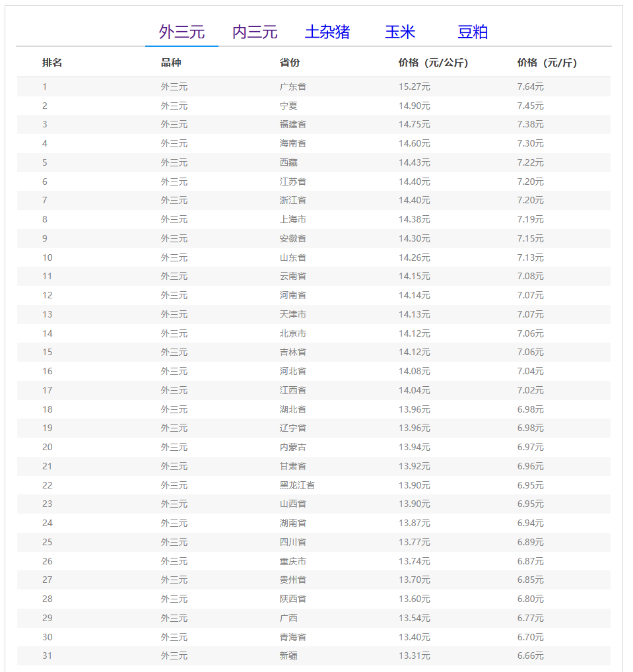The image size is (633, 672).
Task: Select the 新疆 province cell
Action: 288,655
